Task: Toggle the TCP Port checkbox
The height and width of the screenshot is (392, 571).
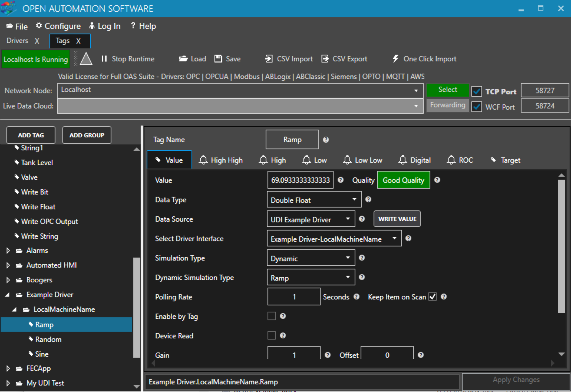Action: tap(476, 91)
